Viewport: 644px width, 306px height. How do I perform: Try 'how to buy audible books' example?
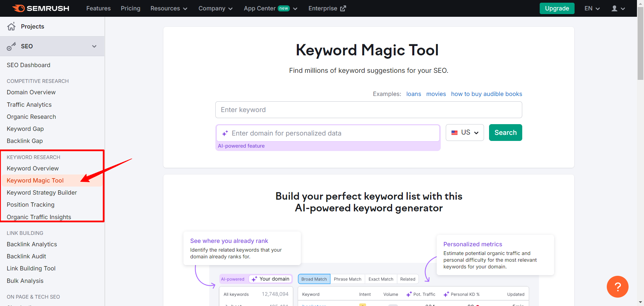pyautogui.click(x=486, y=94)
